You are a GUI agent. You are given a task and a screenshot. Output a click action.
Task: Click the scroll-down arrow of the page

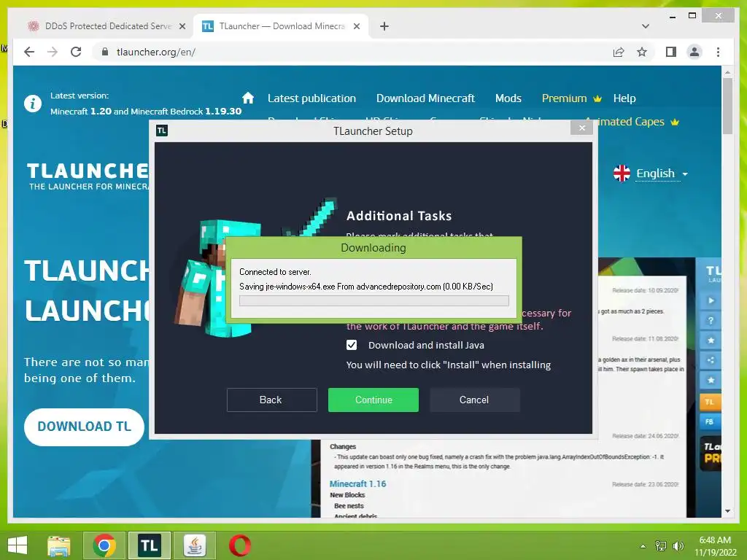[x=727, y=511]
